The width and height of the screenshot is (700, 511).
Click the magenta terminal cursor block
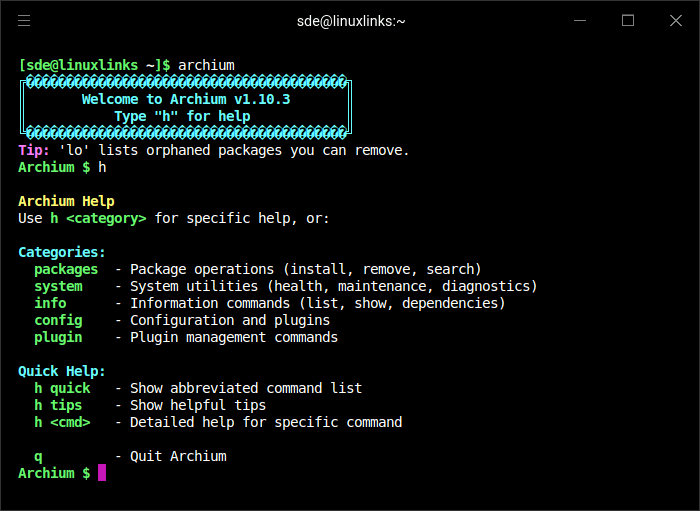pos(102,473)
